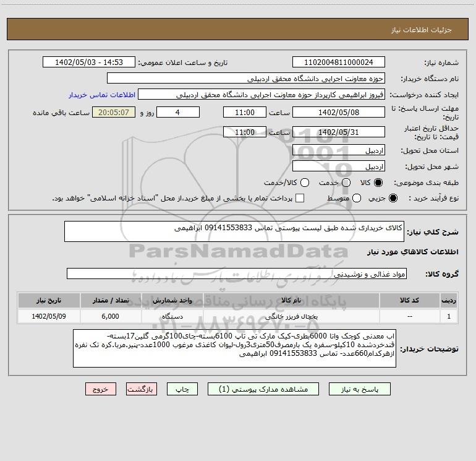Click the need date cell 1402/05/09
Viewport: 476px width, 461px height.
(x=49, y=316)
